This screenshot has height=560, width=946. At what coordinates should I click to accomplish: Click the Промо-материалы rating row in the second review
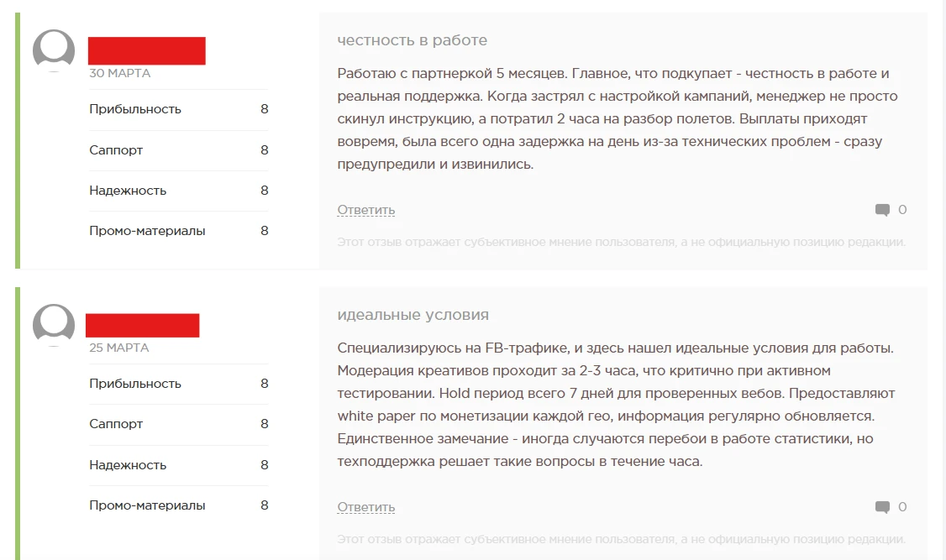[179, 505]
